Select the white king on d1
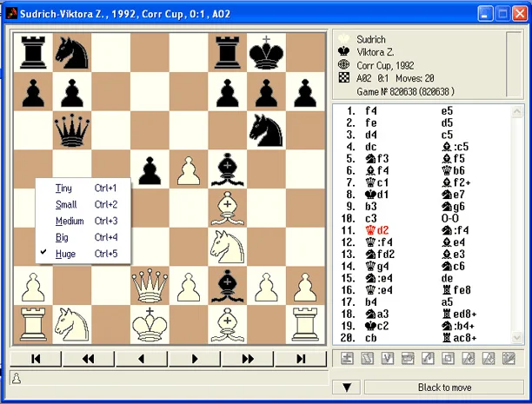The image size is (532, 404). click(150, 325)
